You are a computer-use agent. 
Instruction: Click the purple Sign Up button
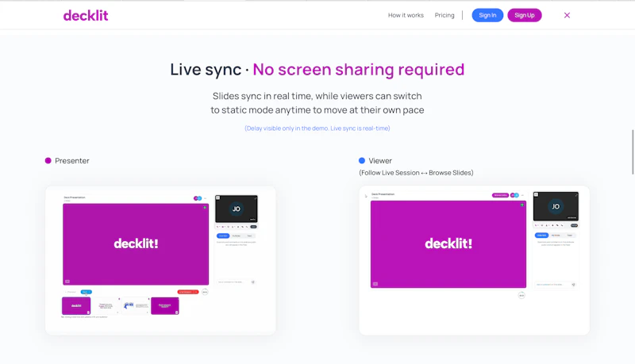point(525,15)
